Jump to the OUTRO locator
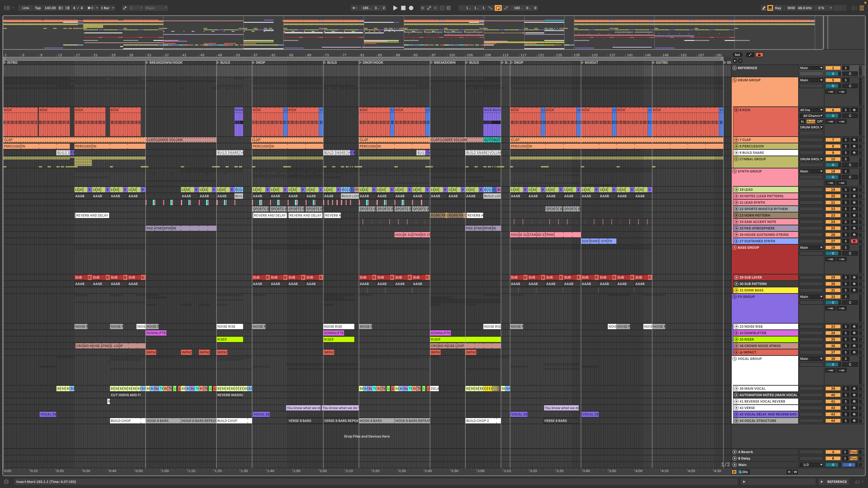The height and width of the screenshot is (488, 868). (x=660, y=62)
